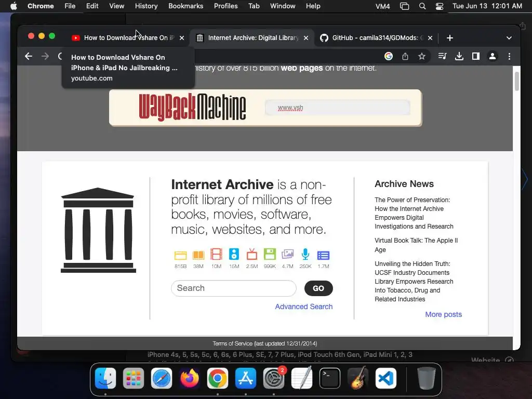
Task: Open the View menu
Action: point(117,6)
